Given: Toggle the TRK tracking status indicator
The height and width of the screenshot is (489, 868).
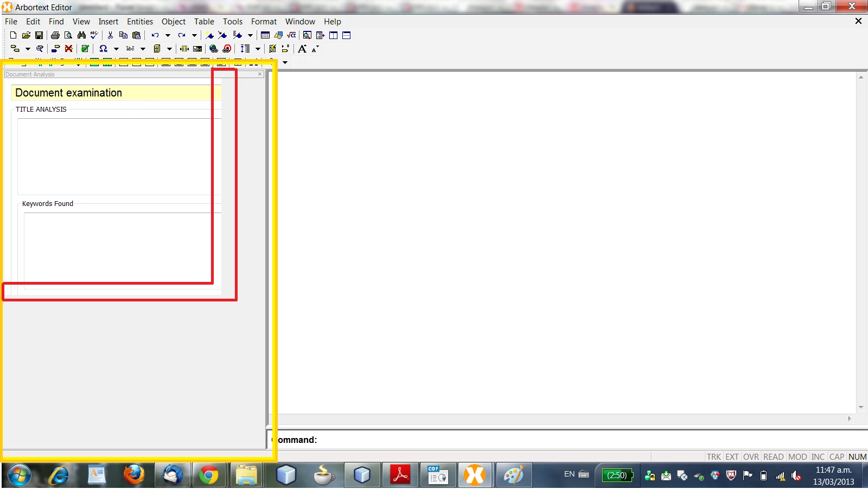Looking at the screenshot, I should click(714, 457).
